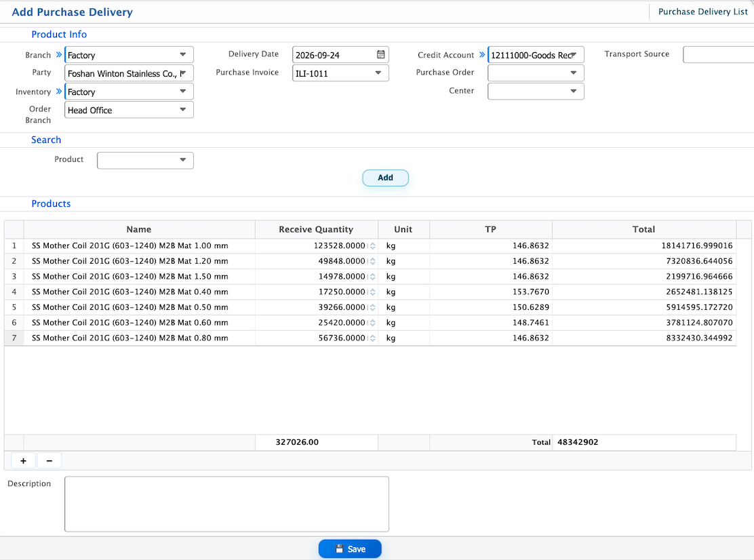Click the double-arrow icon beside Branch
Image resolution: width=754 pixels, height=560 pixels.
point(59,55)
